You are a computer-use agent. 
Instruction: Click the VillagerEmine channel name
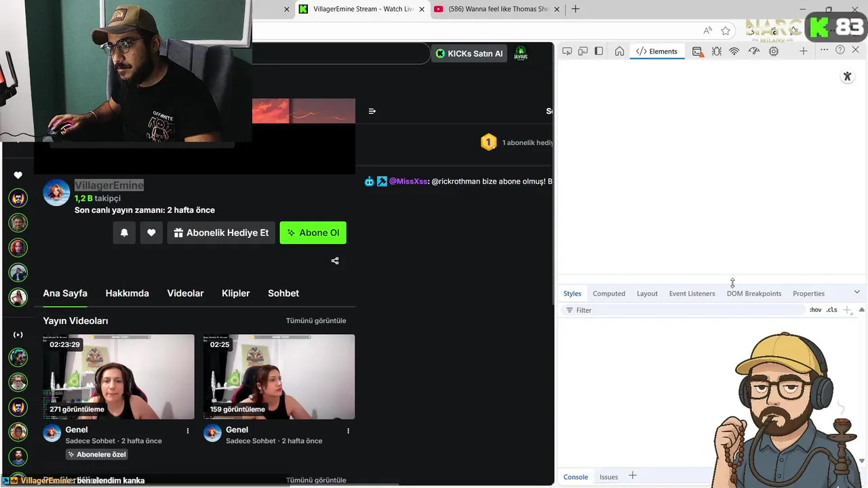(109, 185)
